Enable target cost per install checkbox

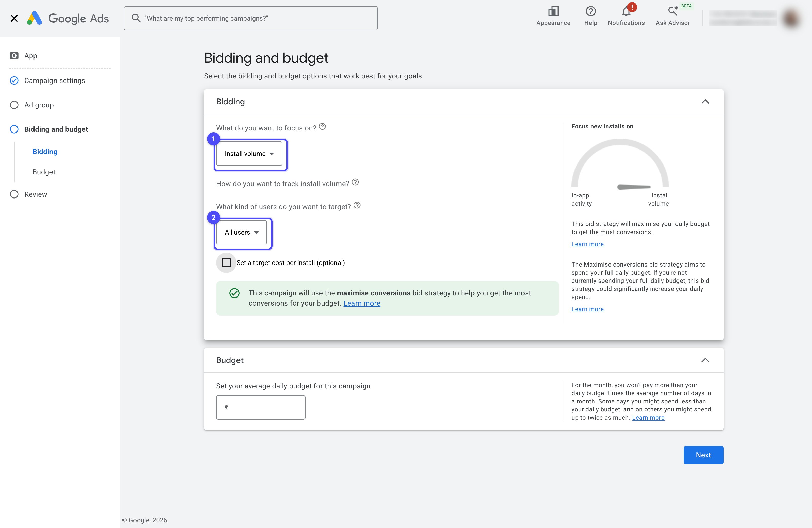(x=226, y=263)
